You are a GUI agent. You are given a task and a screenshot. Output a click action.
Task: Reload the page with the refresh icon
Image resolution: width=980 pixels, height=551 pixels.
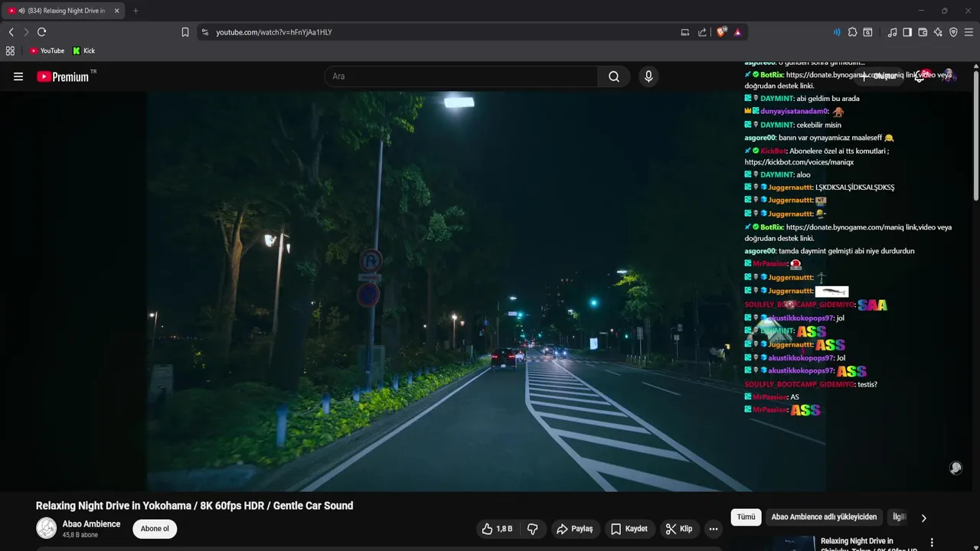coord(41,32)
